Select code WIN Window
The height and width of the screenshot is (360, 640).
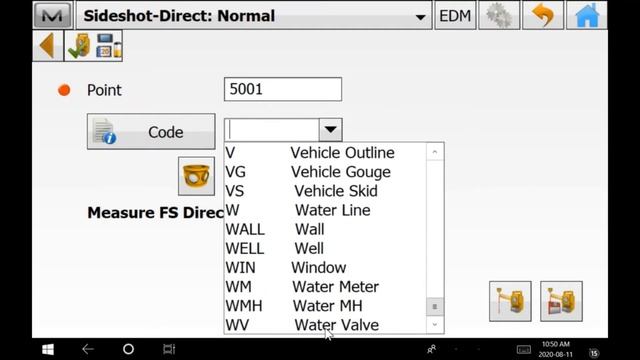click(x=325, y=268)
